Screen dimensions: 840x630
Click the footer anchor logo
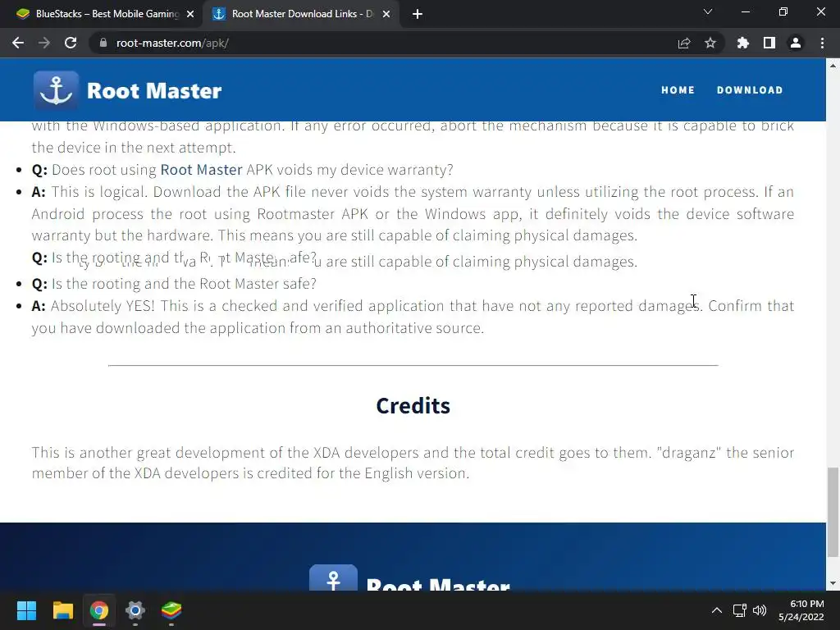click(333, 577)
